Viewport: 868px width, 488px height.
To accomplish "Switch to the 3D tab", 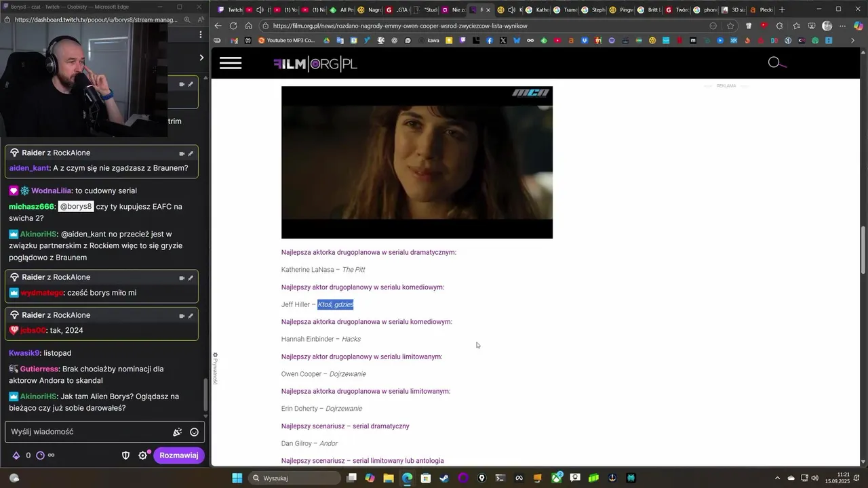I will pos(733,10).
